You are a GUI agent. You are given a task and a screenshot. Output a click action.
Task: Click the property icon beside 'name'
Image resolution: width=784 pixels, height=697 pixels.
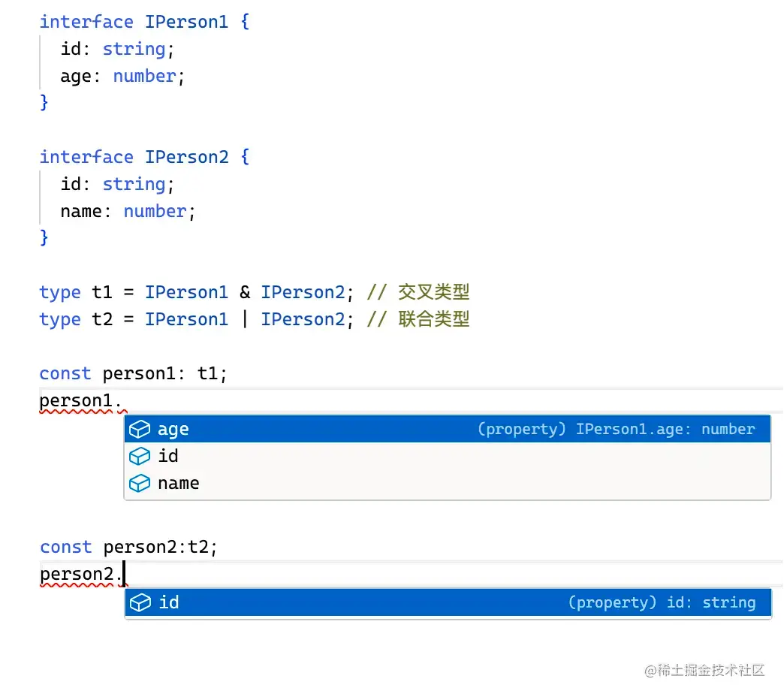(140, 483)
